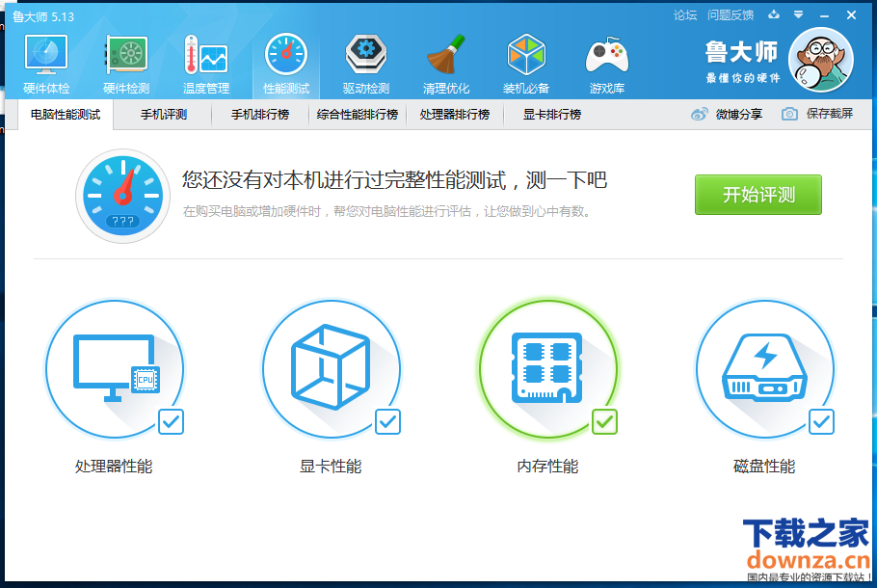Image resolution: width=877 pixels, height=588 pixels.
Task: Click the 鲁大师 mascot avatar
Action: (820, 60)
